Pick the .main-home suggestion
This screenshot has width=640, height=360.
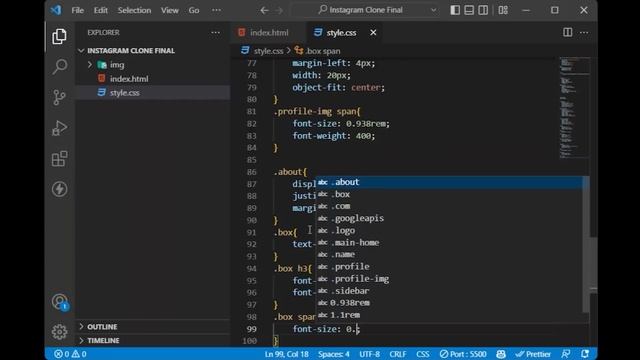coord(450,242)
